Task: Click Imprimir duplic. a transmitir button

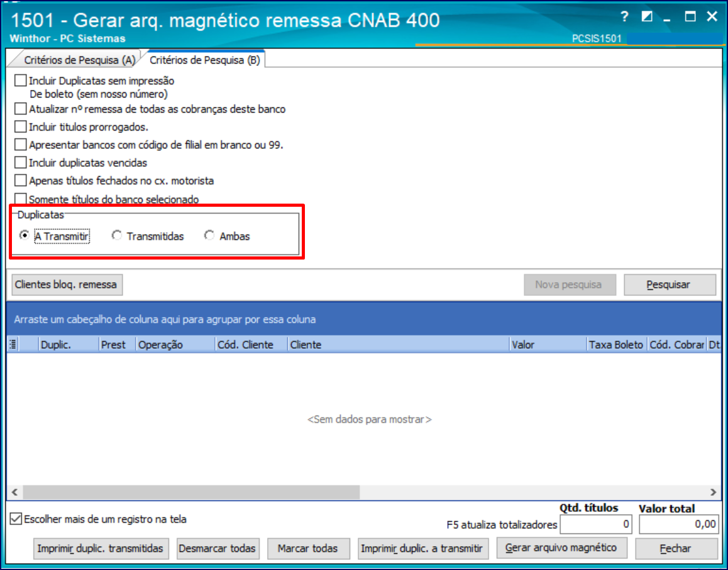Action: pos(423,549)
